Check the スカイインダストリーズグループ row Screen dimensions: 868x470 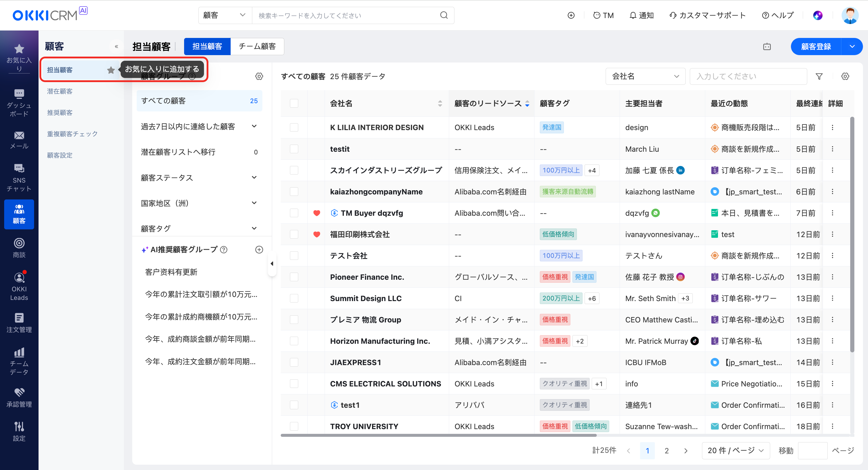pyautogui.click(x=294, y=170)
